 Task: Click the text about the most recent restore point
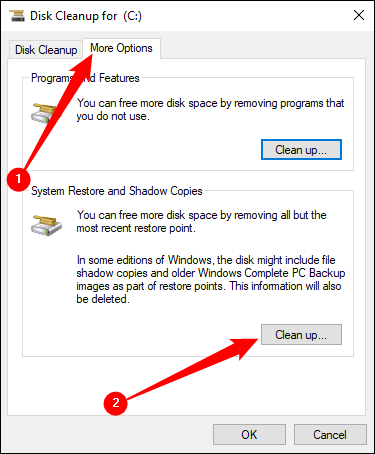pos(201,221)
